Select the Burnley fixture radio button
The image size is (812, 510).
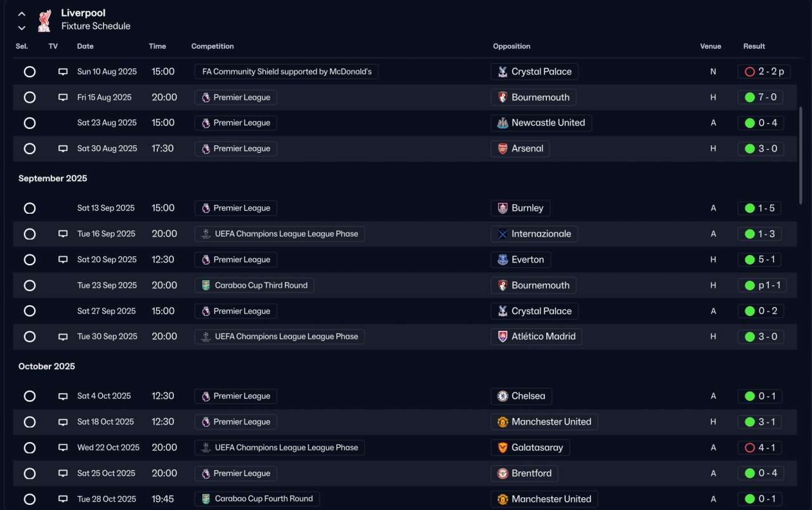tap(29, 208)
